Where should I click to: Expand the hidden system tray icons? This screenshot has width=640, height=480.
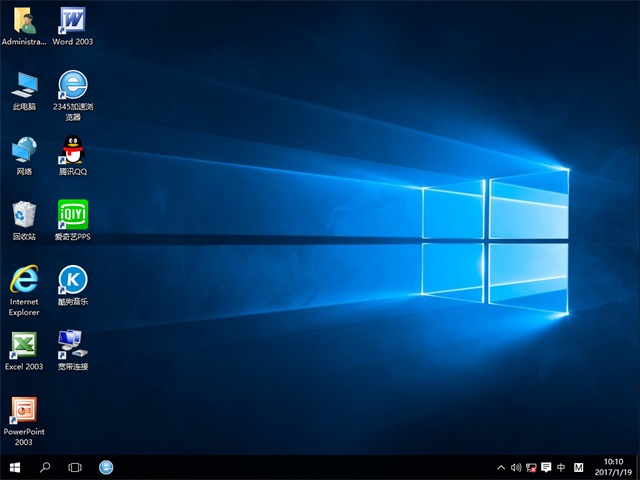pyautogui.click(x=501, y=467)
